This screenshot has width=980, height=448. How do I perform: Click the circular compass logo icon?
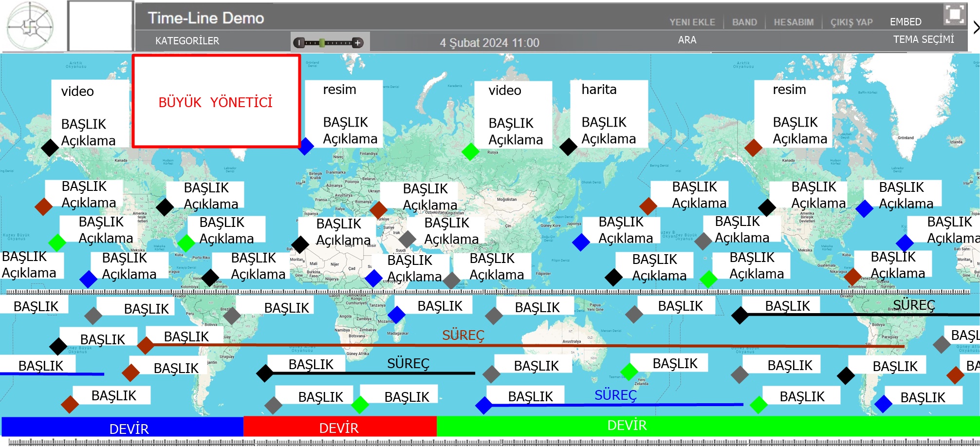pyautogui.click(x=30, y=26)
